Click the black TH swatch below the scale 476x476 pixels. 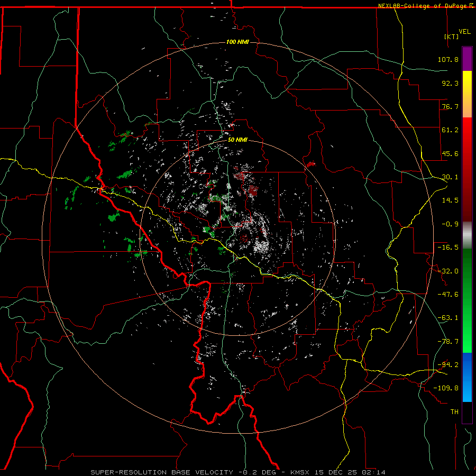click(467, 413)
